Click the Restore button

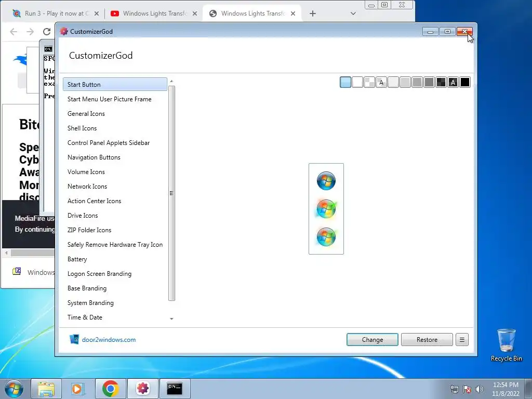coord(427,340)
